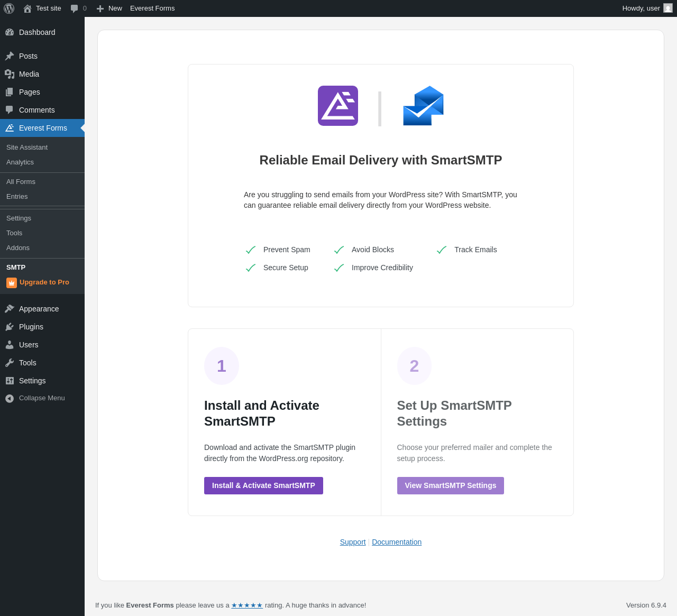The height and width of the screenshot is (616, 677).
Task: View All Forms
Action: (x=21, y=182)
